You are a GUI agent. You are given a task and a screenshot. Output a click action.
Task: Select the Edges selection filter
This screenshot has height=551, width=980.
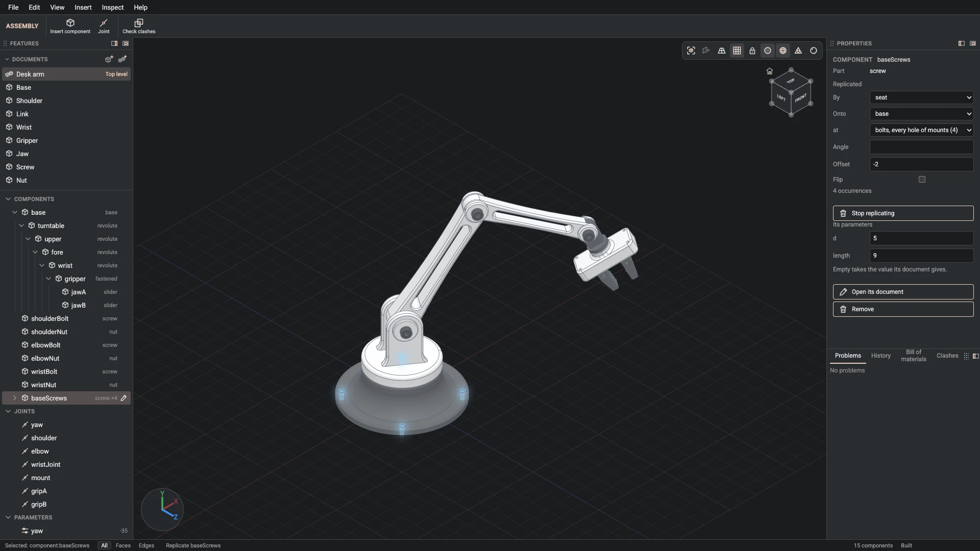(146, 545)
